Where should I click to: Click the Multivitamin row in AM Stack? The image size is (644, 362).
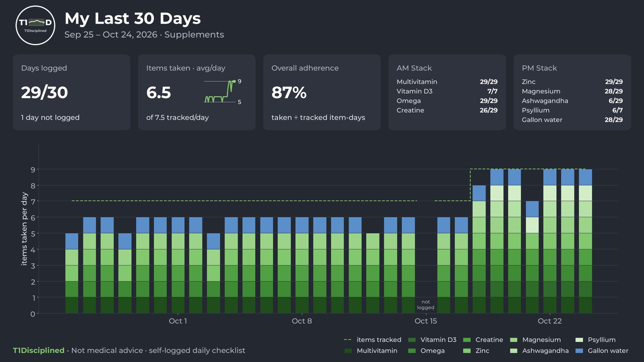point(447,82)
